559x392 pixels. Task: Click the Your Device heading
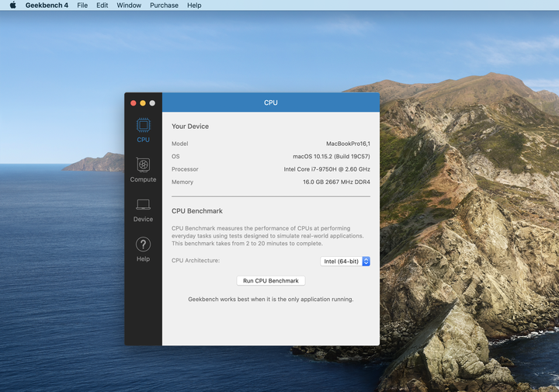pyautogui.click(x=190, y=127)
